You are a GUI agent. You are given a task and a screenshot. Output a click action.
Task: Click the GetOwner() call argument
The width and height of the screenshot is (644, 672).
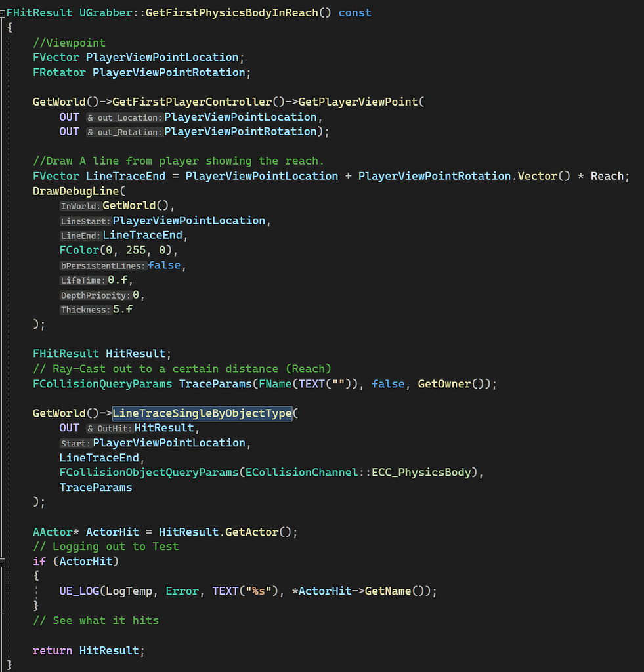(x=445, y=383)
